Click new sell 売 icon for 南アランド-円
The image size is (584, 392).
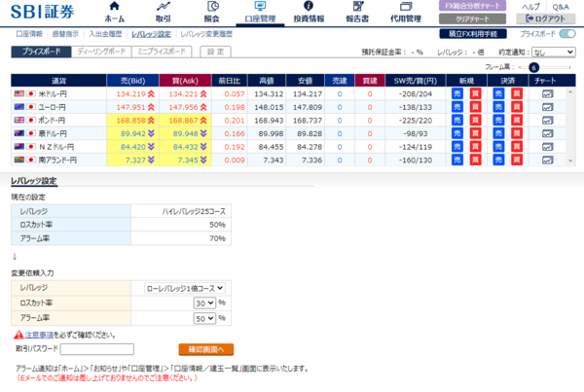coord(457,160)
